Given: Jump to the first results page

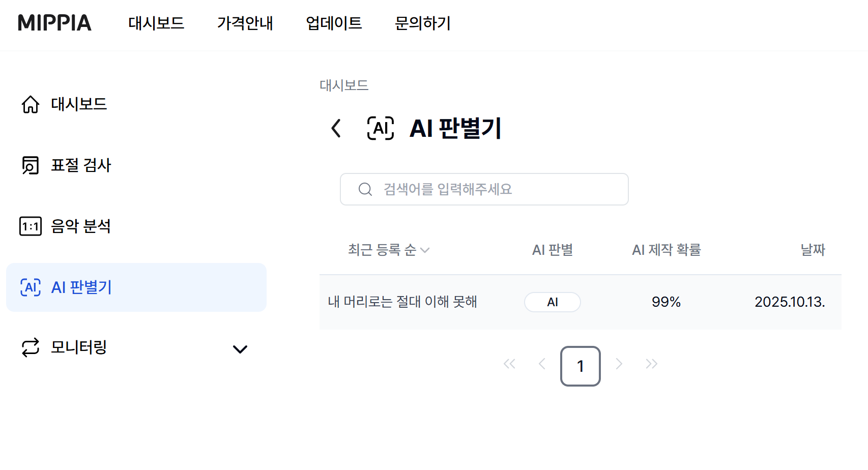Looking at the screenshot, I should [x=509, y=364].
